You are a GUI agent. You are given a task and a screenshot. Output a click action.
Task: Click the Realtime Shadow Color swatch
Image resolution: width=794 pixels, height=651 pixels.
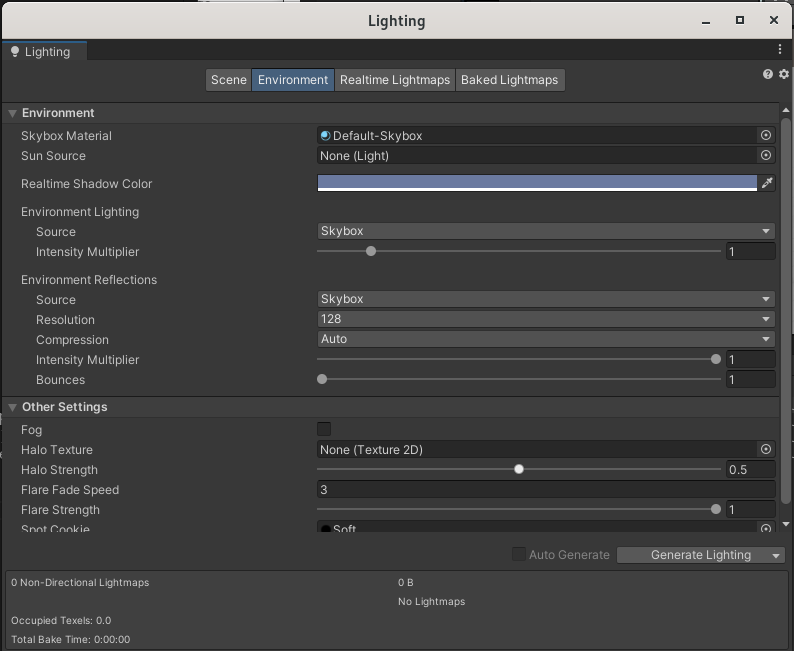point(537,183)
